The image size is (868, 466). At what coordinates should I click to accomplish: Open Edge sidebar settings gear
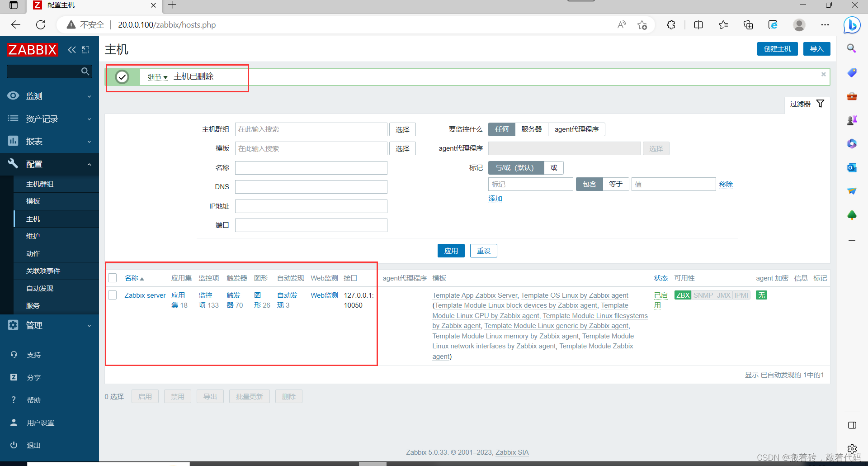(x=852, y=449)
